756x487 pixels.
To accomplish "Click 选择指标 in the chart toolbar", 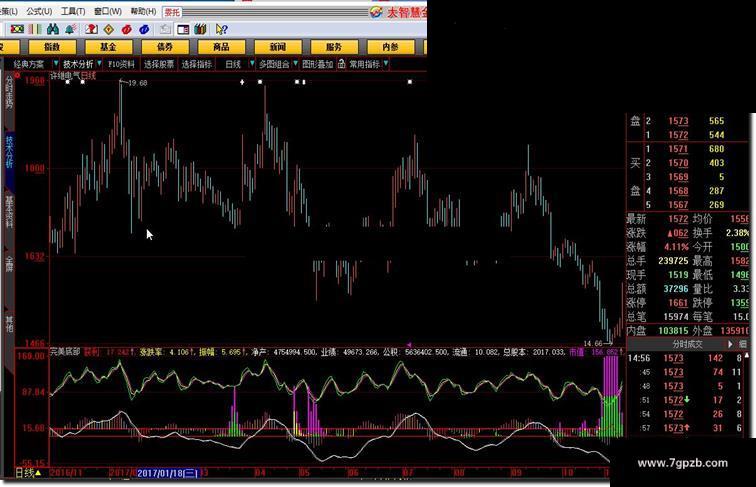I will (197, 64).
